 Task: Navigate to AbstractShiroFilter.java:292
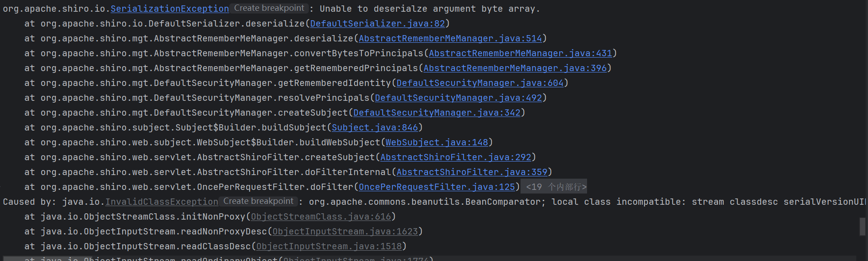[455, 157]
